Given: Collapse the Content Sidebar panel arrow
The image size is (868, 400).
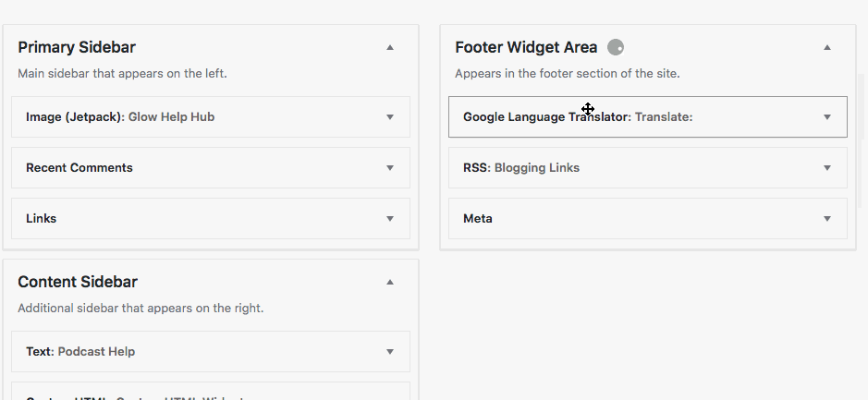Looking at the screenshot, I should (x=390, y=282).
